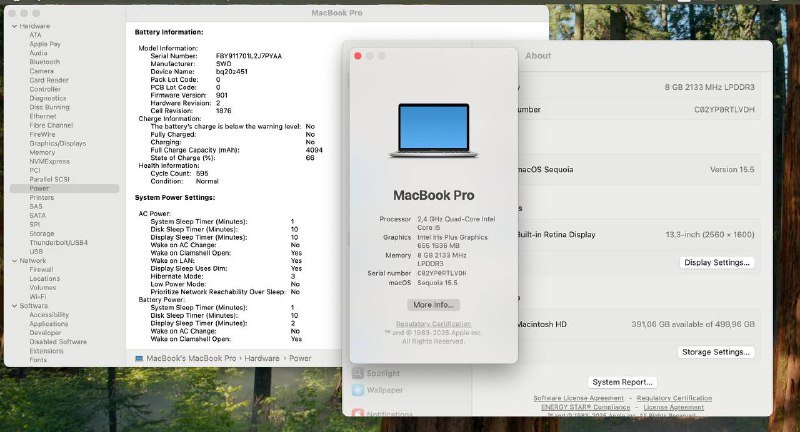Image resolution: width=800 pixels, height=432 pixels.
Task: Open the License Agreement link
Action: pyautogui.click(x=673, y=408)
